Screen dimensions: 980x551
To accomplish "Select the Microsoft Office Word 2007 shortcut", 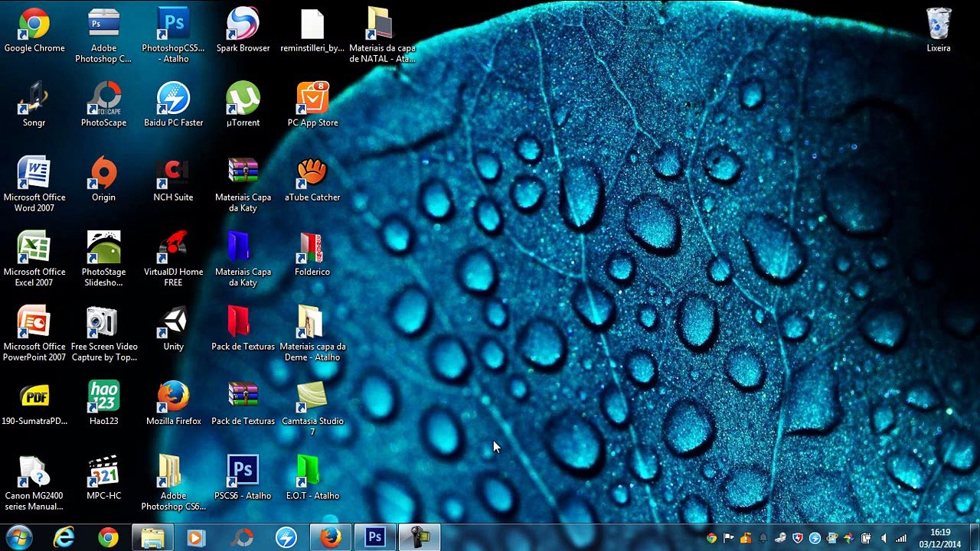I will coord(34,184).
